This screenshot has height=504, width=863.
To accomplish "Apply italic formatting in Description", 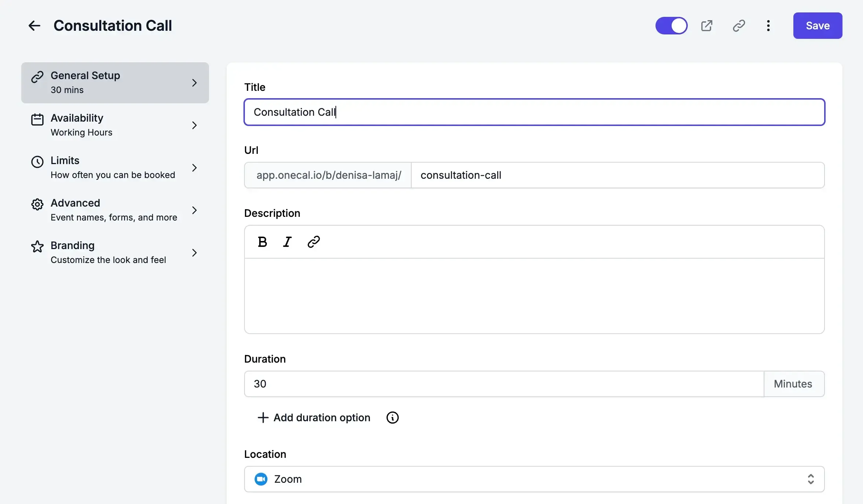I will tap(287, 242).
